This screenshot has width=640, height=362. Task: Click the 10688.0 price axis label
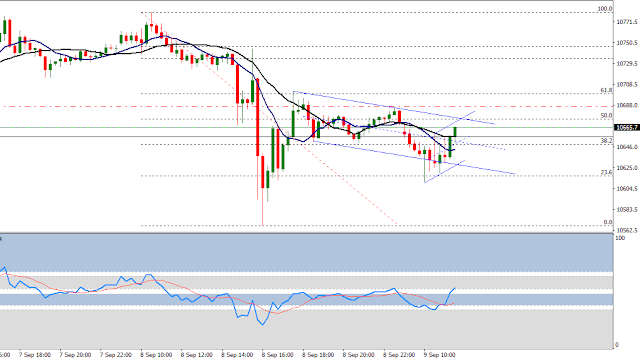coord(627,106)
